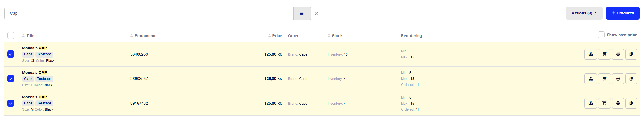Screen dimensions: 644x116
Task: Duplicate product 26908537 with copy icon
Action: click(x=631, y=79)
